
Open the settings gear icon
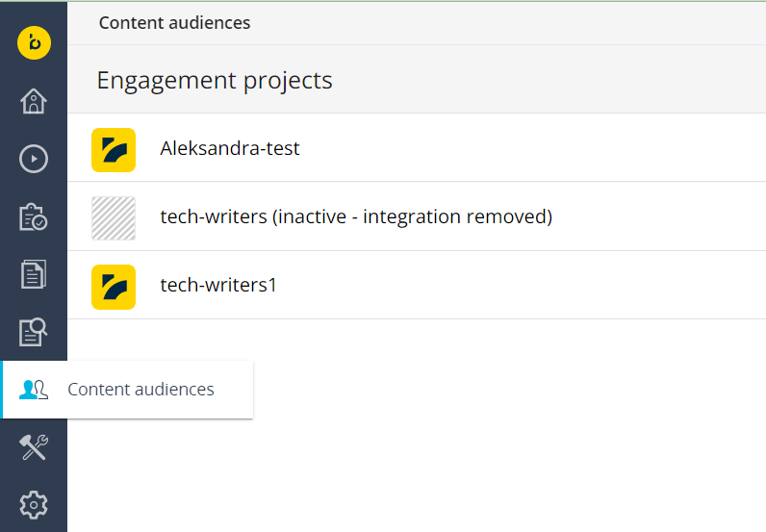click(34, 505)
